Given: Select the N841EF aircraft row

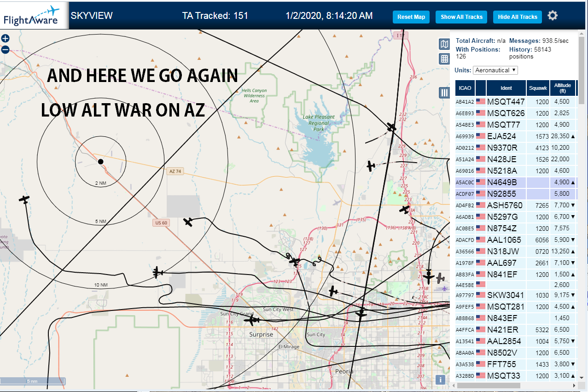Looking at the screenshot, I should coord(516,275).
